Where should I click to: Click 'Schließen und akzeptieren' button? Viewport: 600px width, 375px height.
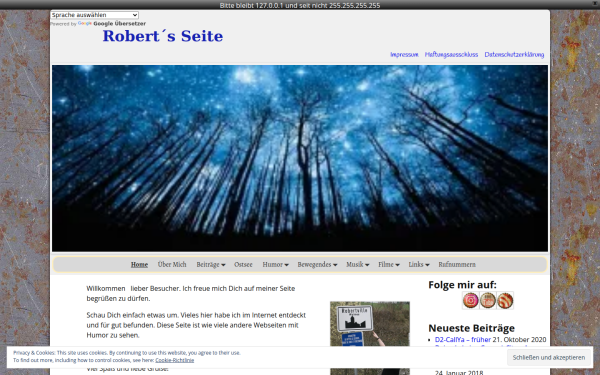coord(549,357)
